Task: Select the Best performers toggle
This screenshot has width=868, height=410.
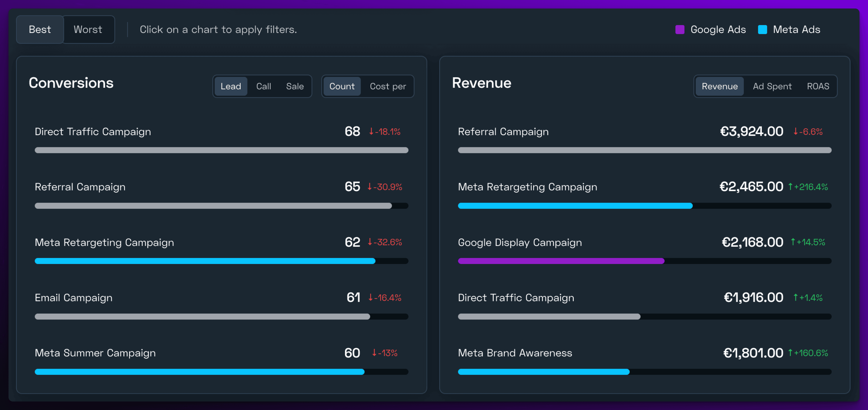Action: (40, 30)
